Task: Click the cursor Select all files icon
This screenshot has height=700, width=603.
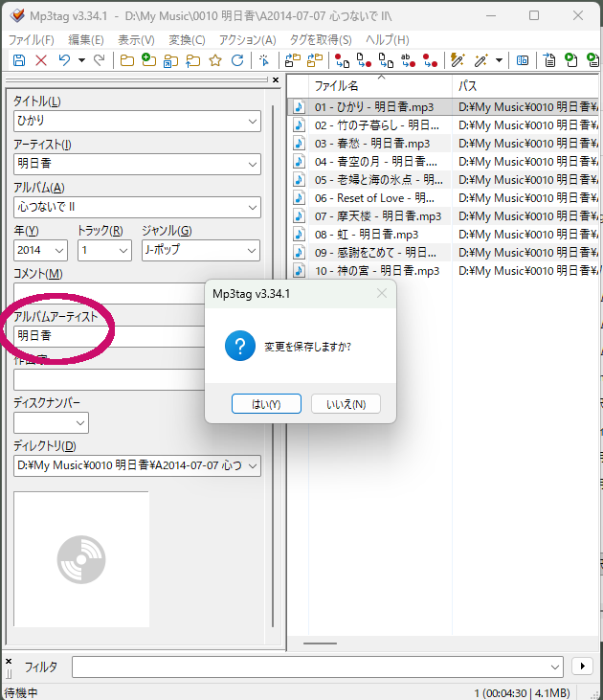Action: pos(264,59)
